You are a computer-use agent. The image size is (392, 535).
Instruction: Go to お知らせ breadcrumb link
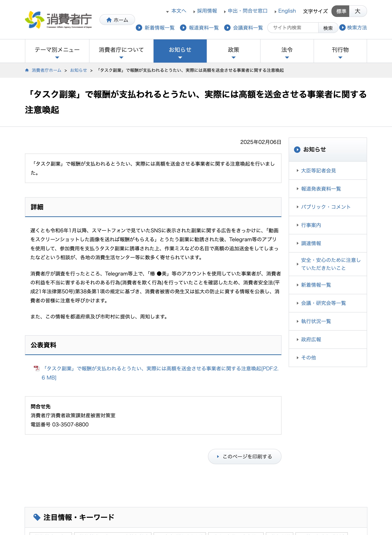point(79,70)
